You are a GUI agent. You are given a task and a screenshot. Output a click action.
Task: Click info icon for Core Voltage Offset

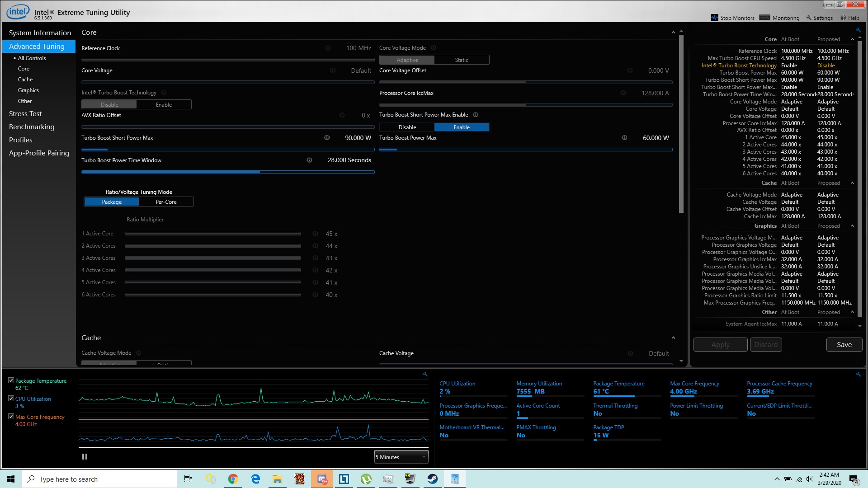(630, 70)
